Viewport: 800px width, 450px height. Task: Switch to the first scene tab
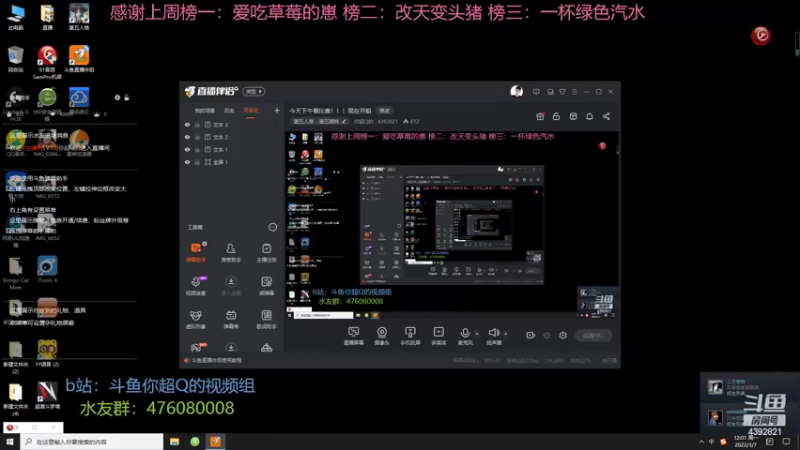205,111
